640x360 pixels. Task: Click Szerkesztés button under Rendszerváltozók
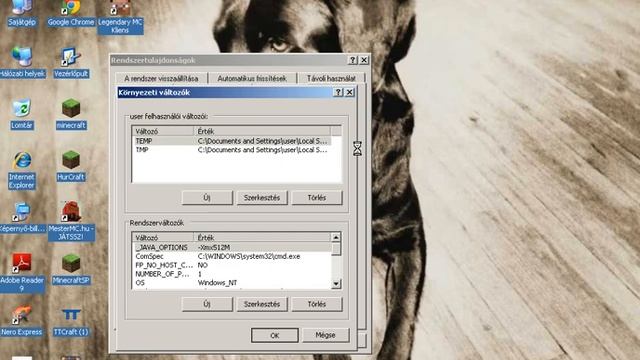tap(262, 304)
